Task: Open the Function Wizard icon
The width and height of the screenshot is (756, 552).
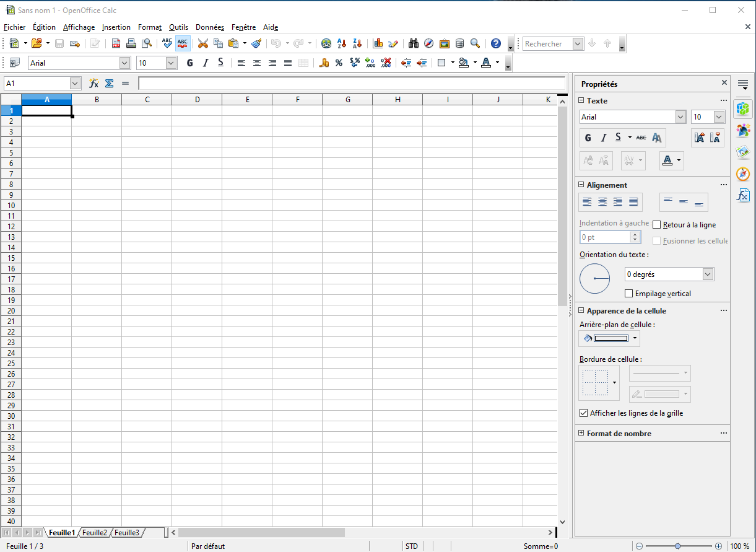Action: point(94,83)
